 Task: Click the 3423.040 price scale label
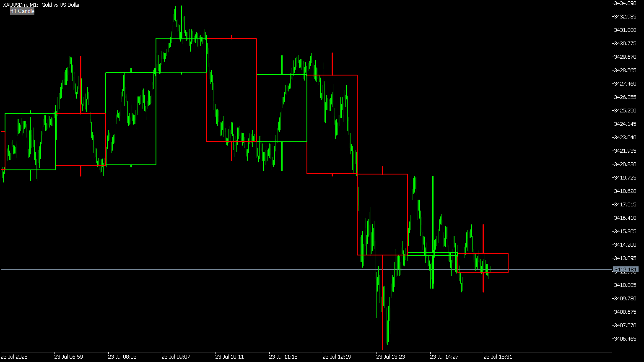click(625, 138)
